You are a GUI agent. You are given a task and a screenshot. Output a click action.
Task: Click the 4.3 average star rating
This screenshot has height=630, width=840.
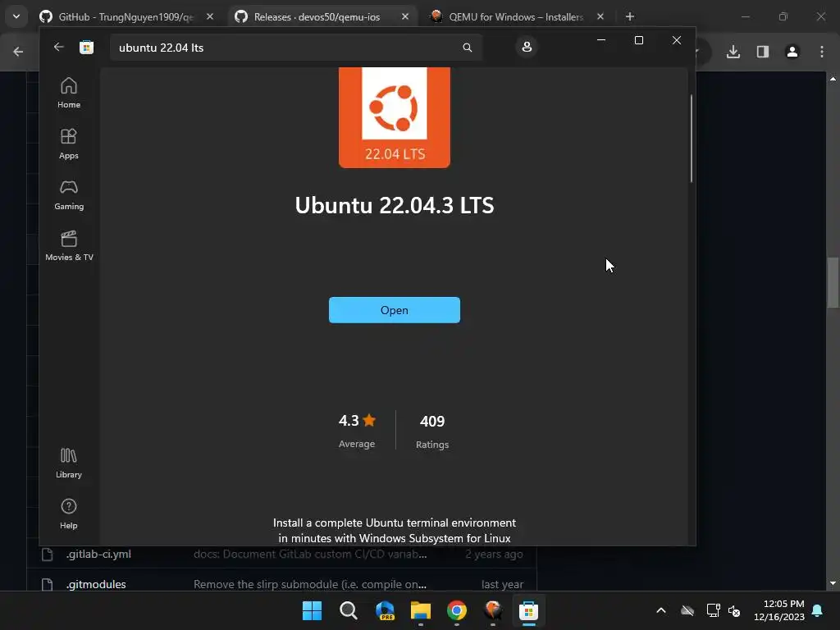click(357, 421)
